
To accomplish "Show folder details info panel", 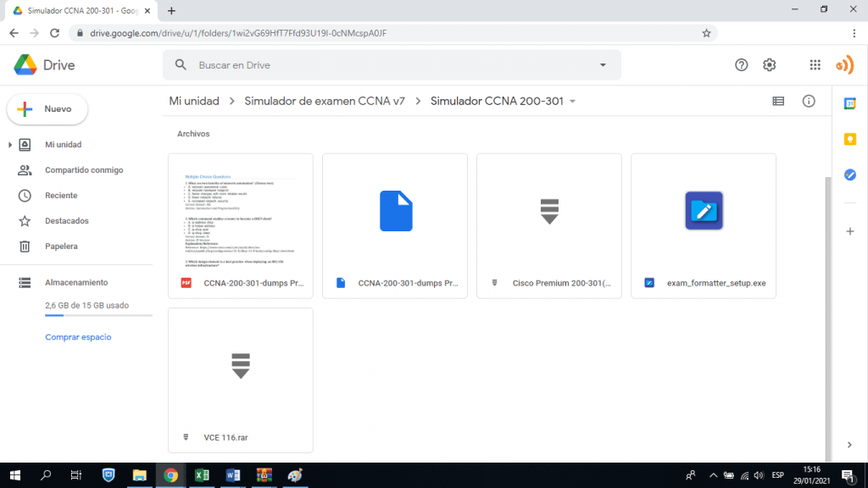I will click(809, 102).
